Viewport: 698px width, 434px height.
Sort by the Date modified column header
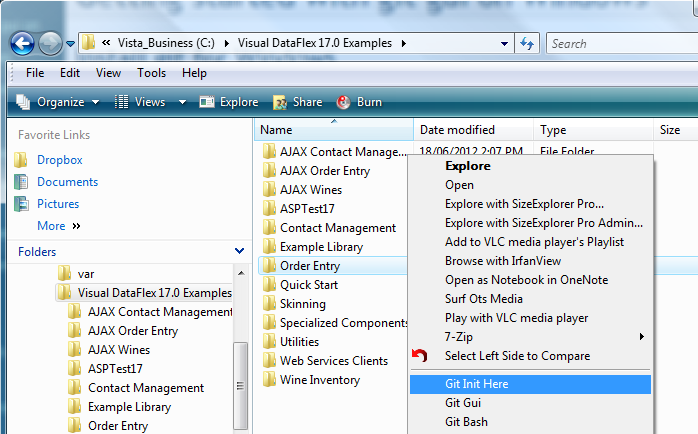(457, 130)
